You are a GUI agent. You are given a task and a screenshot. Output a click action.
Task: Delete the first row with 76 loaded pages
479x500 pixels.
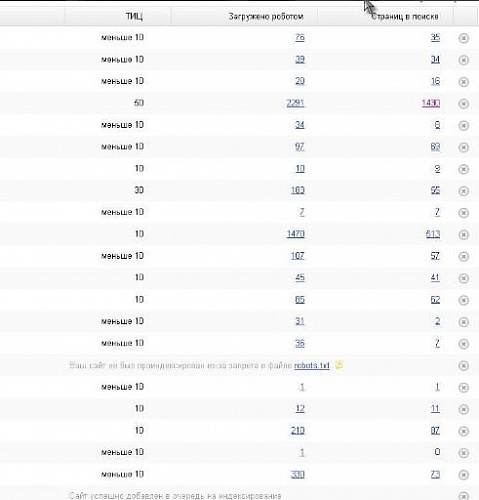coord(463,38)
